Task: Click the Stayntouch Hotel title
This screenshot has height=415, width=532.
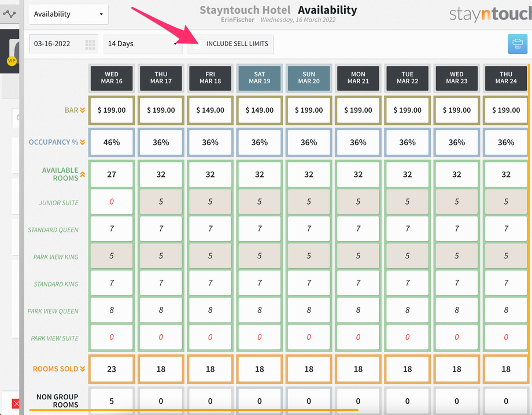Action: [x=245, y=10]
